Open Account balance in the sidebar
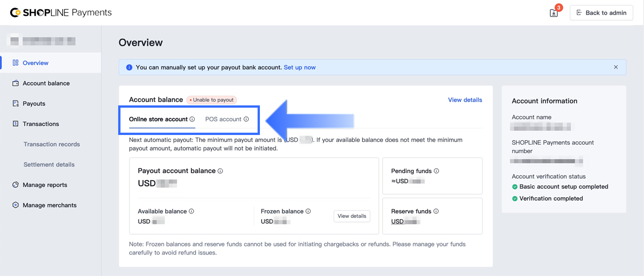This screenshot has height=276, width=644. click(46, 83)
